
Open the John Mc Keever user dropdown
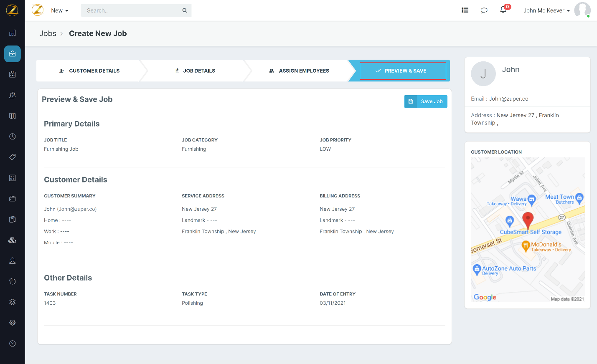[x=546, y=10]
